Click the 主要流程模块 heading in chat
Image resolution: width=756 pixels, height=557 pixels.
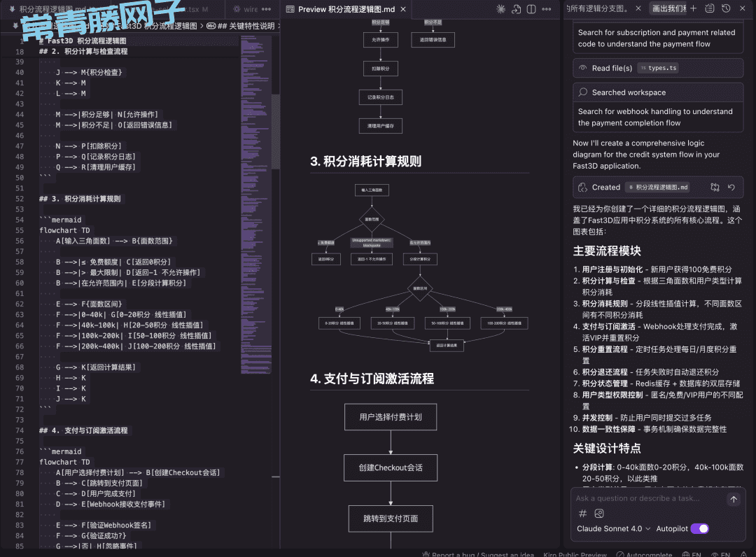click(x=607, y=251)
